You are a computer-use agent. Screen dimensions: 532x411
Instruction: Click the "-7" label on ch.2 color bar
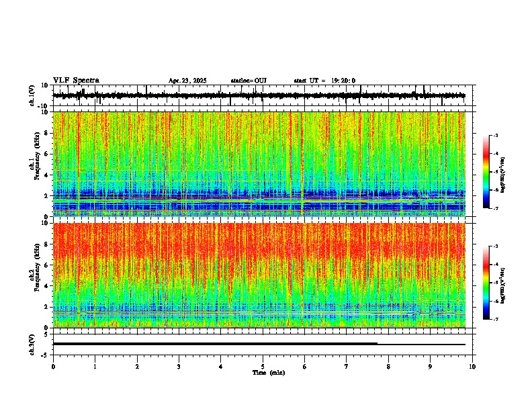click(495, 320)
